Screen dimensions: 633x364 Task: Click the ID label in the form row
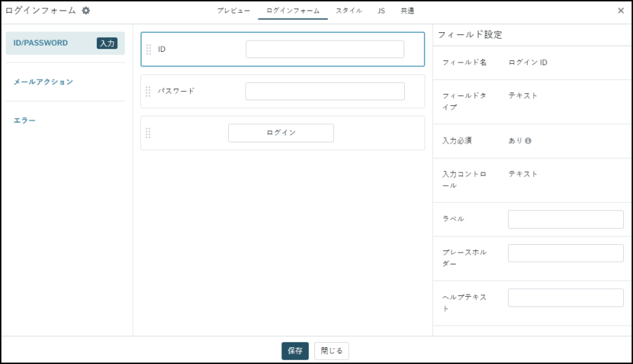tap(161, 49)
